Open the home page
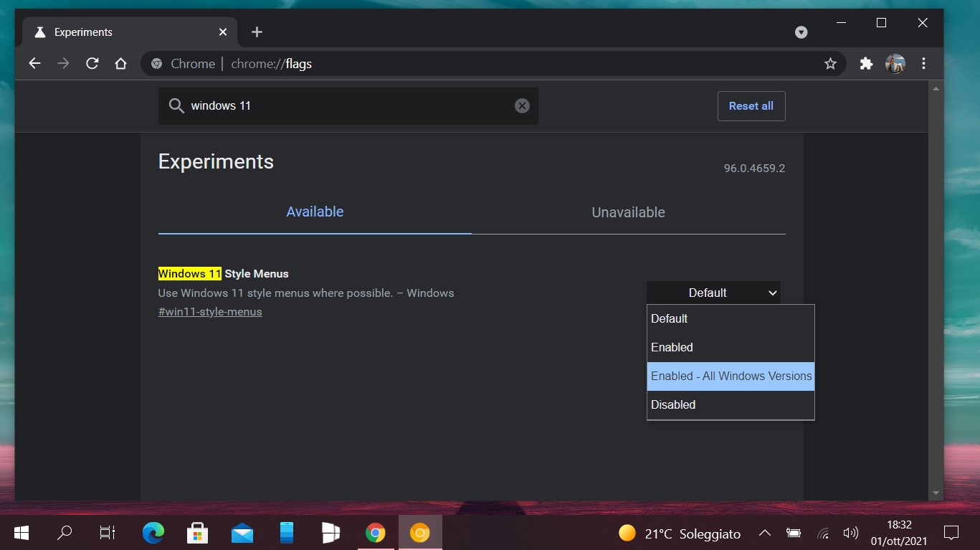The height and width of the screenshot is (550, 980). (120, 64)
